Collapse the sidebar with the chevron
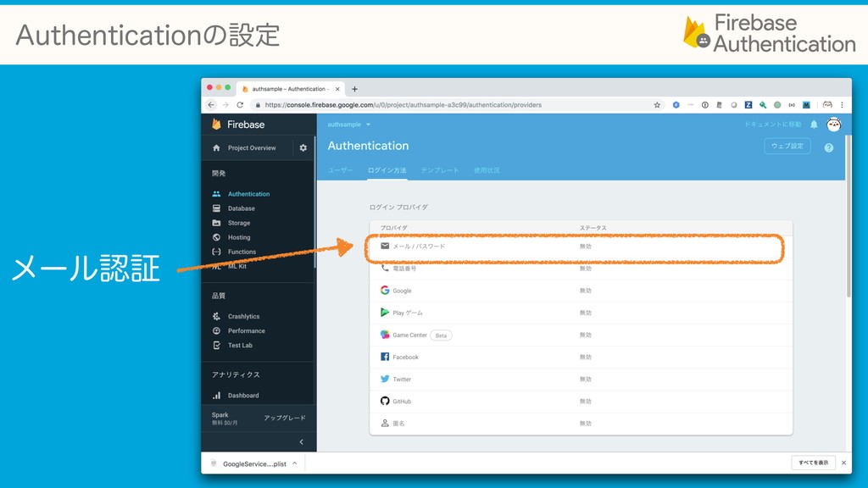Screen dimensions: 868x488 tap(301, 441)
